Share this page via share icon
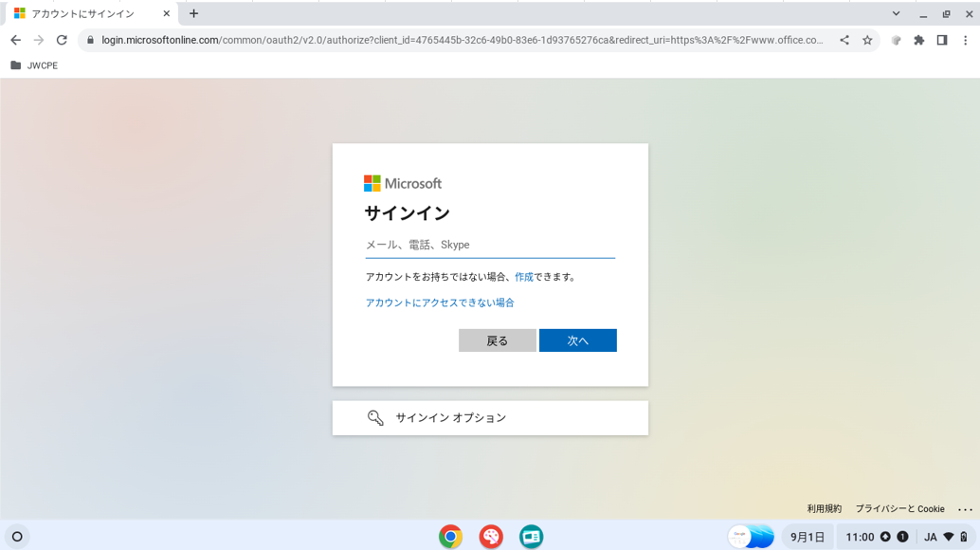 click(x=844, y=40)
